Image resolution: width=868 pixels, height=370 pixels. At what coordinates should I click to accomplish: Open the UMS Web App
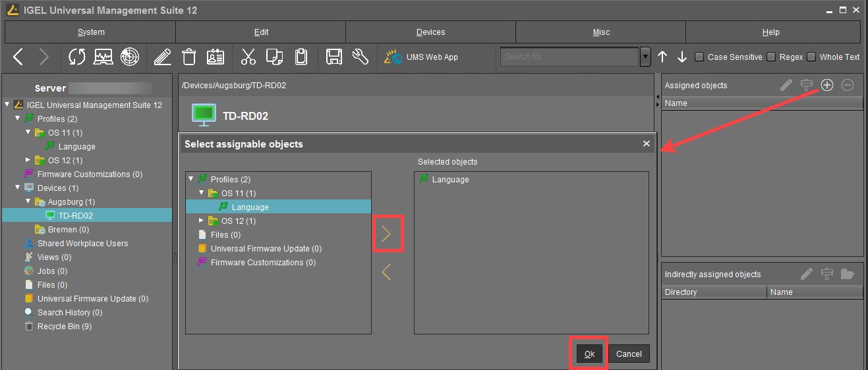(421, 57)
